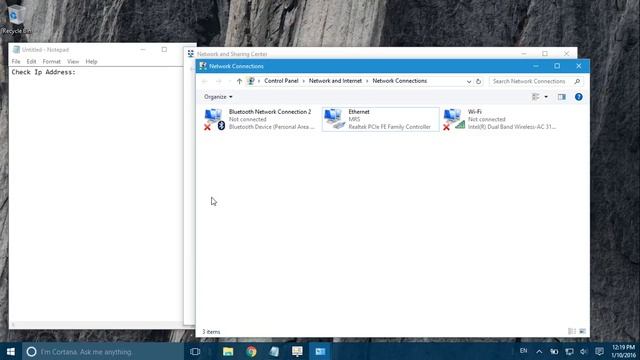
Task: Click the volume speaker tray icon
Action: [x=584, y=351]
